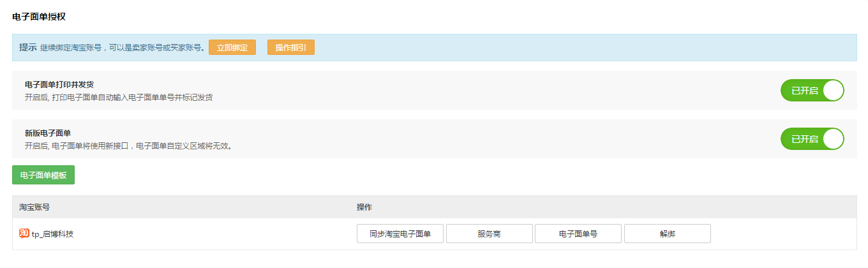Click the description mentioning 电子面单自定义区域将无效
868x268 pixels.
(128, 145)
